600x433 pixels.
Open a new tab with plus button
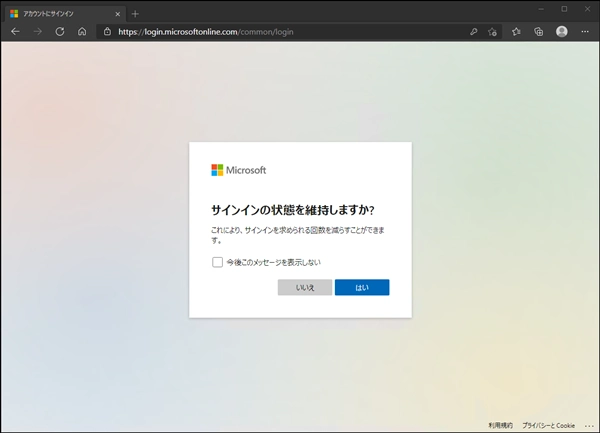pos(135,14)
